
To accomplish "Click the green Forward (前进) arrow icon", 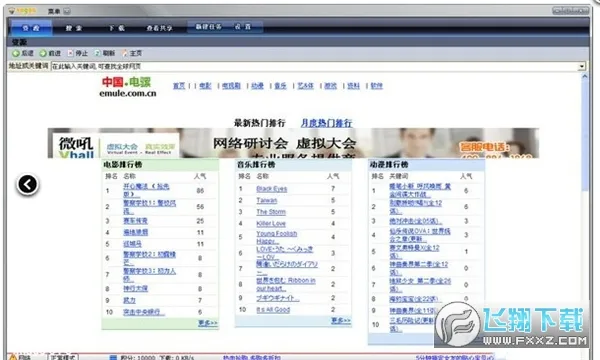I will pos(43,53).
